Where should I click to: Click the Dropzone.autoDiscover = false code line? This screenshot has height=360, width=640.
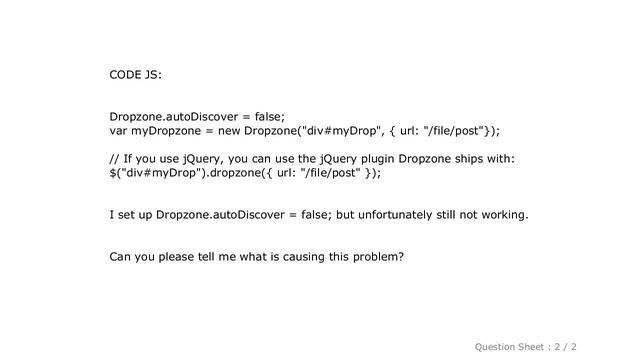[197, 117]
